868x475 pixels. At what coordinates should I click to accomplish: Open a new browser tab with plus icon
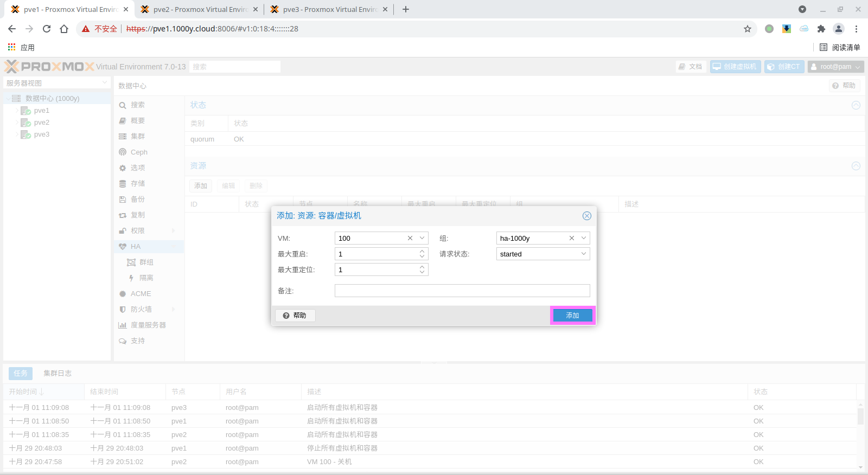click(x=406, y=9)
